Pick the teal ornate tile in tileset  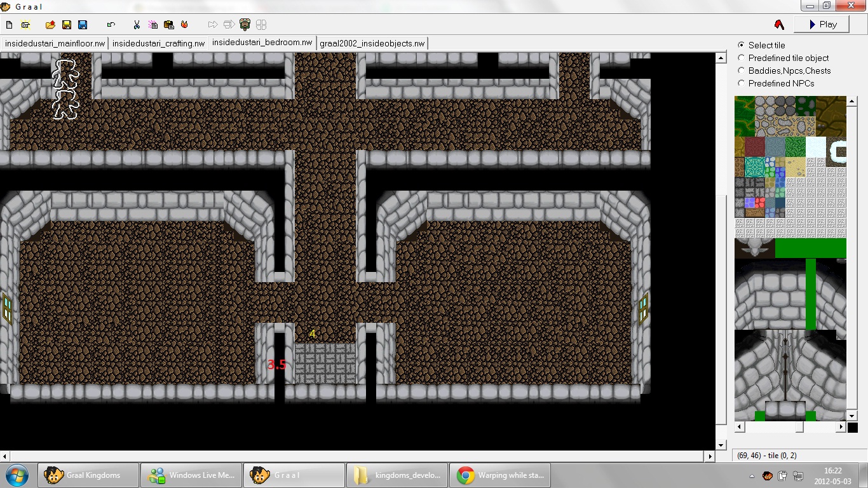(755, 167)
